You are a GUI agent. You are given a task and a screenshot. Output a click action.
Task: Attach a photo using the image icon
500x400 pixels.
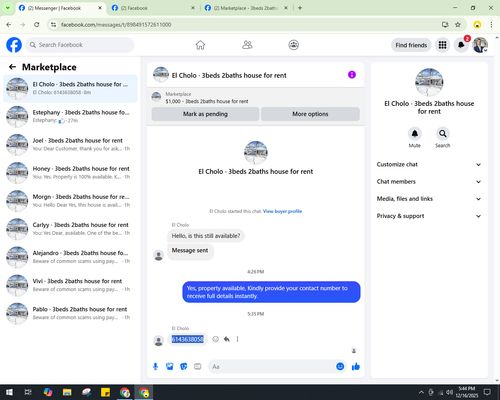click(x=170, y=367)
